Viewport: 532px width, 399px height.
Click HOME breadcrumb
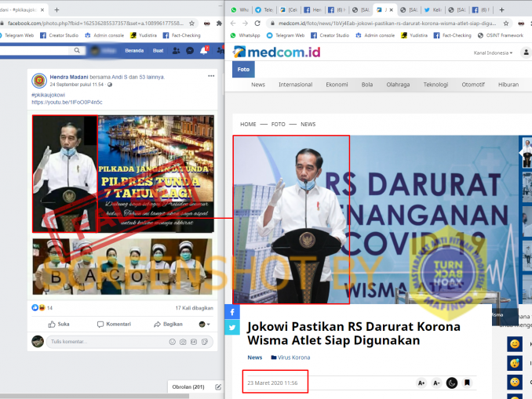tap(248, 125)
